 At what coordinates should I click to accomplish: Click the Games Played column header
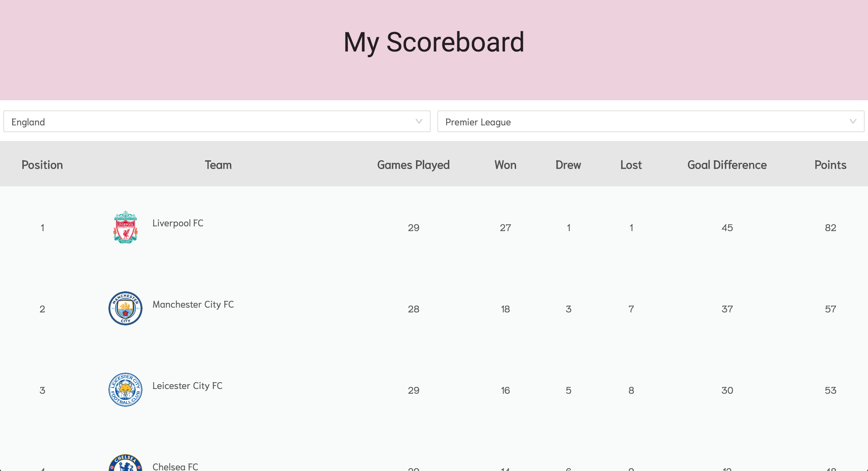(414, 165)
